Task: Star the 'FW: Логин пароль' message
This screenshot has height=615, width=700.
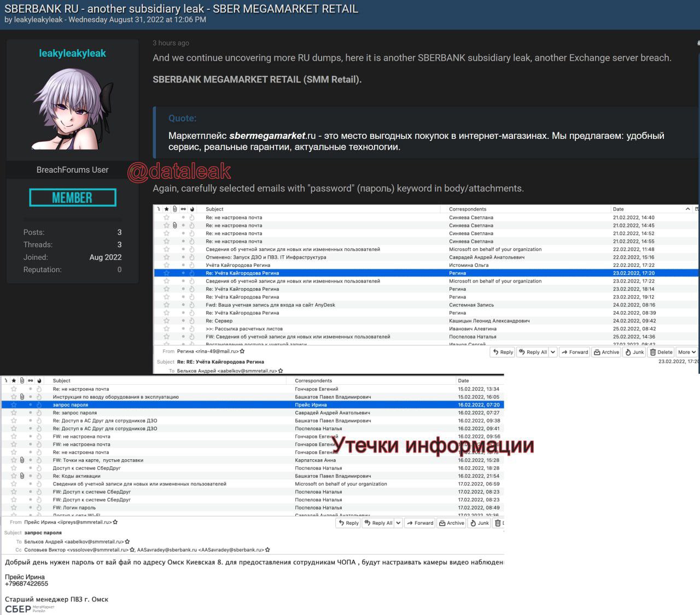Action: point(14,508)
